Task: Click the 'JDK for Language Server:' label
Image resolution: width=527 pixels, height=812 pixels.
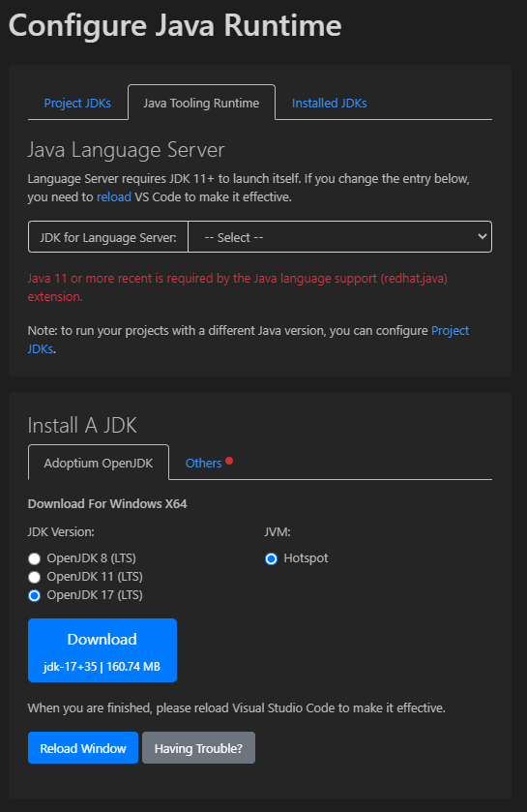Action: click(x=108, y=237)
